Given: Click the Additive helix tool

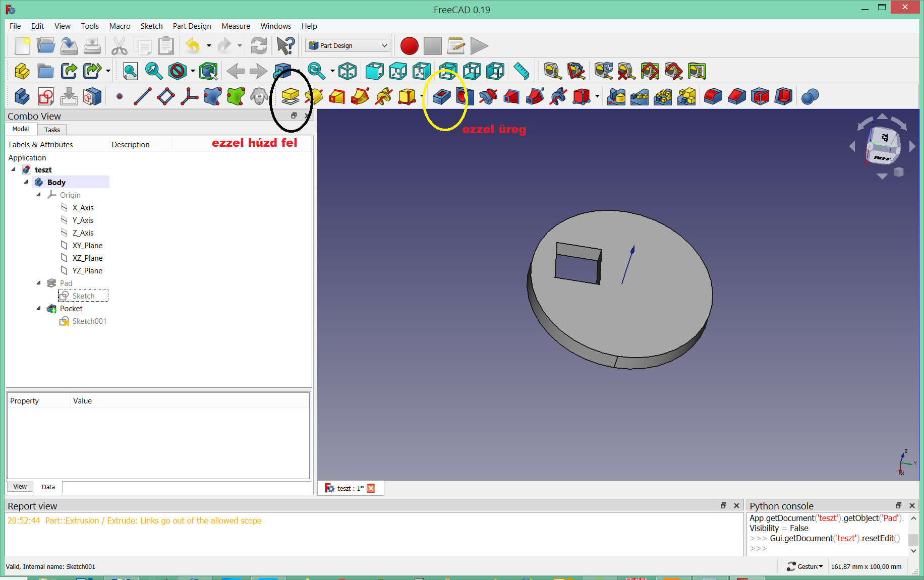Looking at the screenshot, I should click(x=384, y=96).
